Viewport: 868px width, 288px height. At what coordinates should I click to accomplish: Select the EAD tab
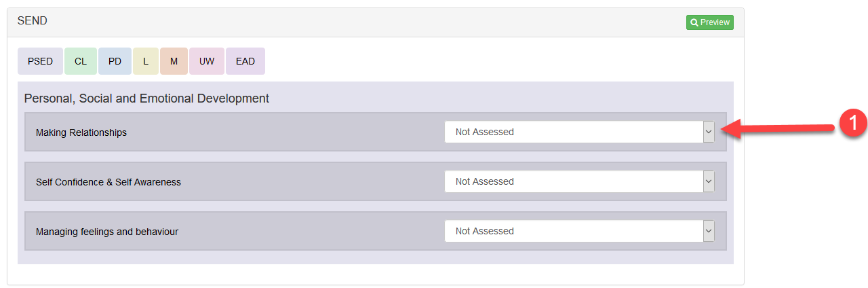(245, 61)
